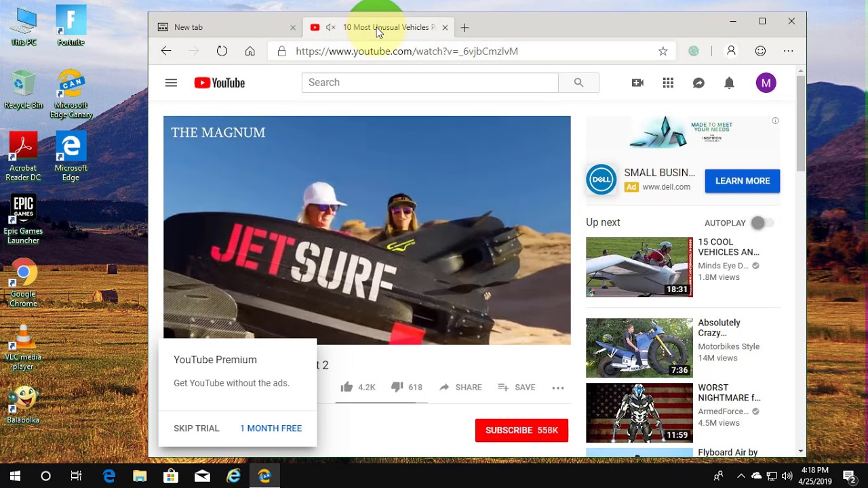Refresh the current page
Screen dimensions: 868x488
[222, 51]
